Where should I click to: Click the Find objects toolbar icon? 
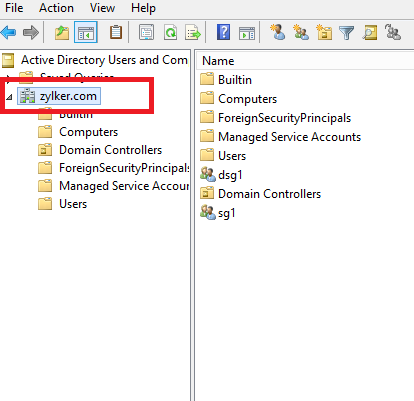coord(370,33)
